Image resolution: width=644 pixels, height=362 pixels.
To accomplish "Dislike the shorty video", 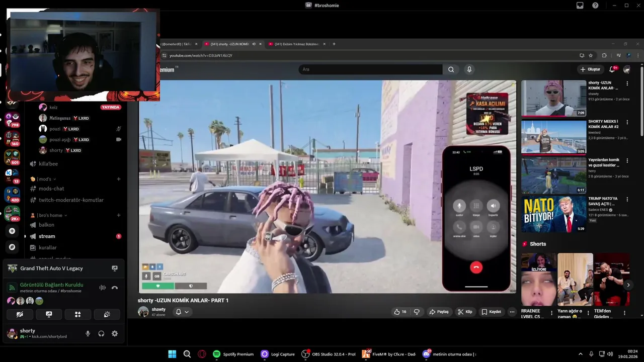I will (417, 312).
